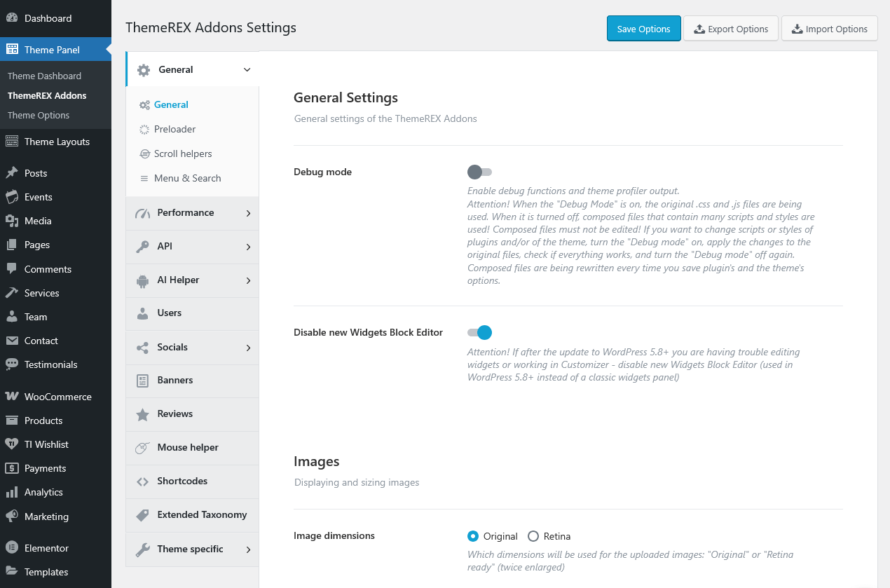
Task: Expand the API section arrow
Action: pos(248,247)
